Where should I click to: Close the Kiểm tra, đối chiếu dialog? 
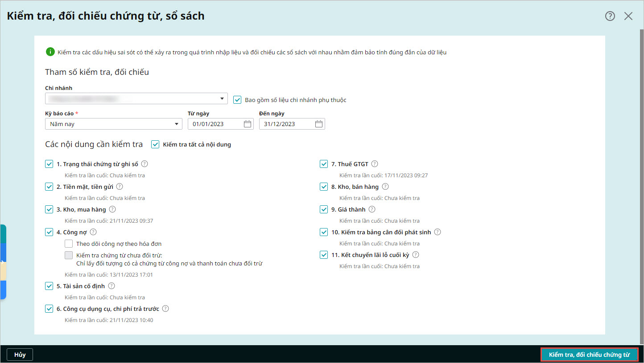pyautogui.click(x=628, y=16)
